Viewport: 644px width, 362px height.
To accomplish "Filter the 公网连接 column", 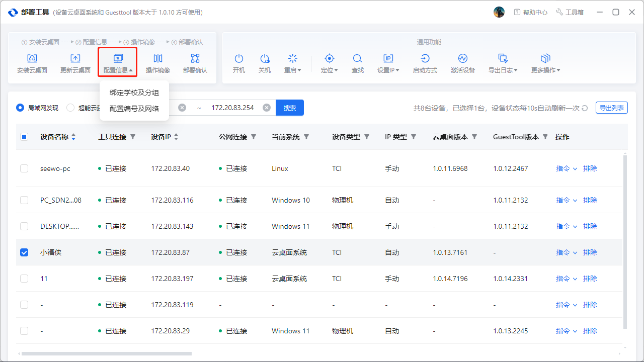I will click(254, 137).
